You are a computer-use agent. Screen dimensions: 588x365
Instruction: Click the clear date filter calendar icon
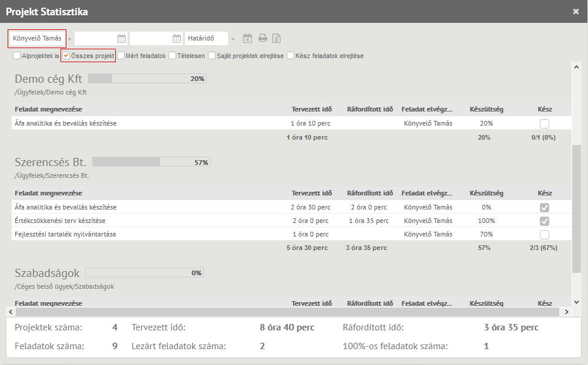tap(247, 39)
